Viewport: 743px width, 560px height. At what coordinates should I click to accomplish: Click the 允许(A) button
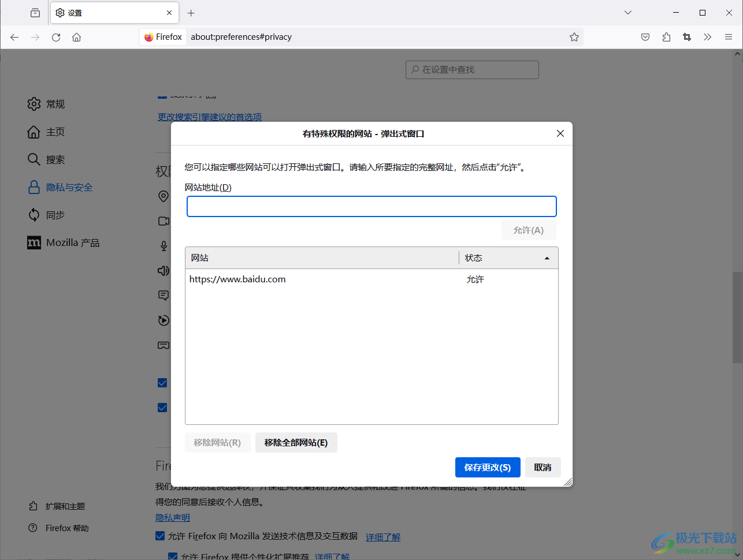529,230
